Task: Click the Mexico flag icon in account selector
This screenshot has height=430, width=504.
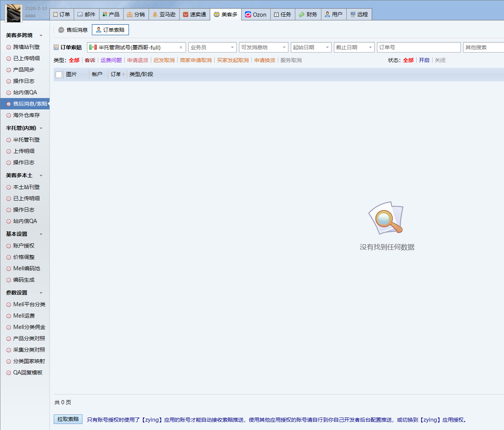Action: (x=93, y=47)
